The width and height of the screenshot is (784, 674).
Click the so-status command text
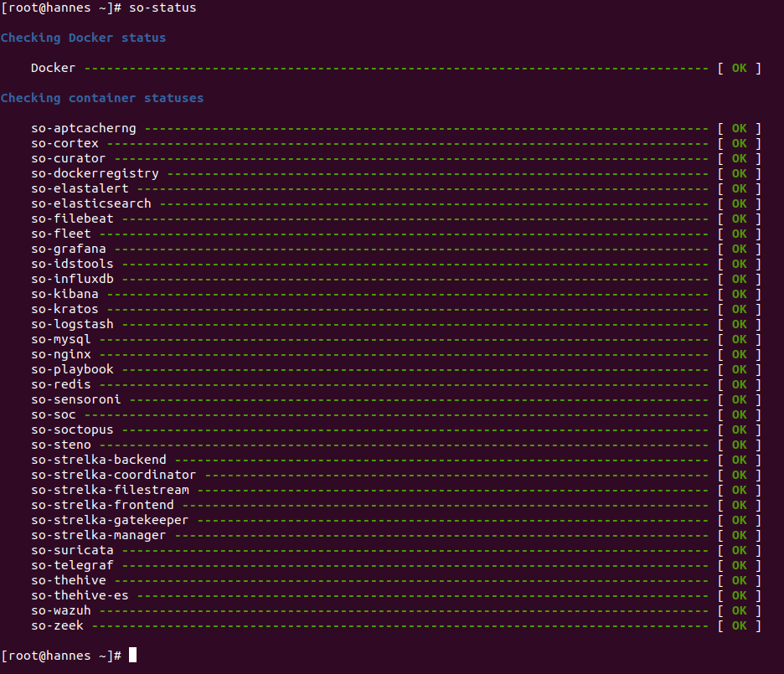coord(162,8)
